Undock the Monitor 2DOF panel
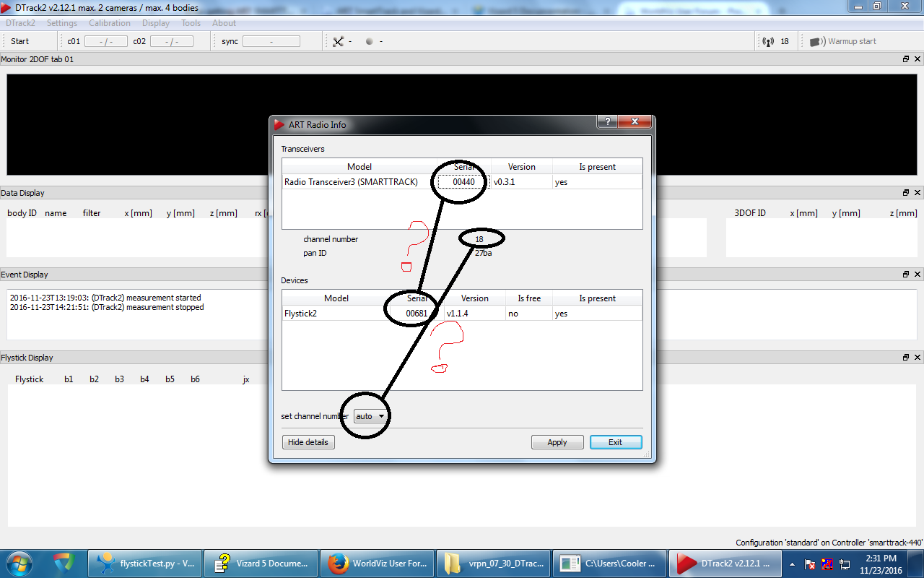This screenshot has height=578, width=924. click(x=906, y=59)
